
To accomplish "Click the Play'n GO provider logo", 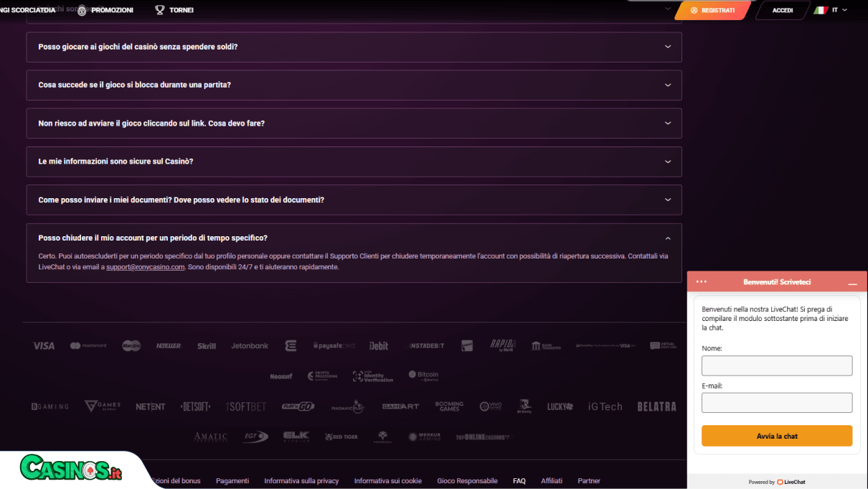I will click(x=298, y=406).
